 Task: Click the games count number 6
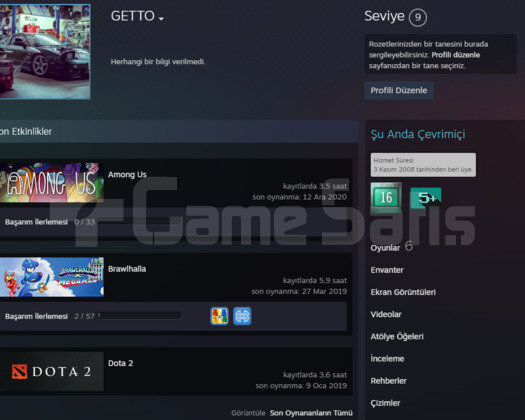[x=408, y=246]
